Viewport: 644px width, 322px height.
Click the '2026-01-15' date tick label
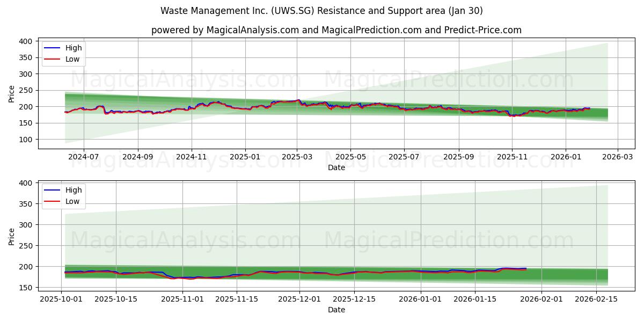(475, 299)
